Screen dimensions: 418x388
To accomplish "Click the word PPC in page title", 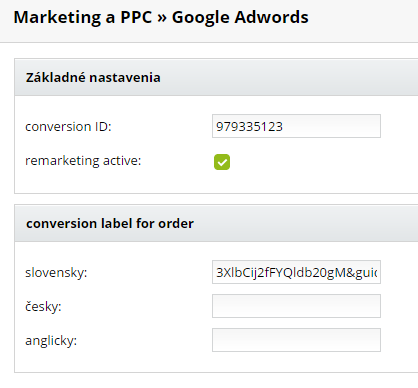I will [x=136, y=17].
